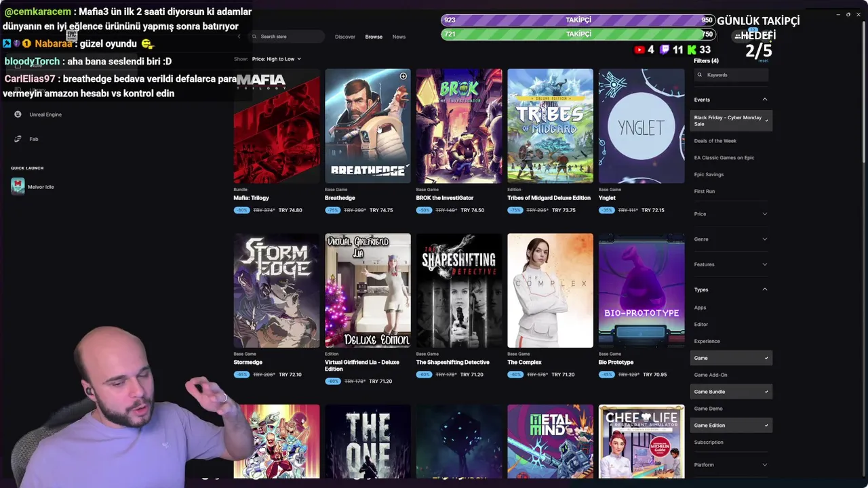The width and height of the screenshot is (868, 488).
Task: Click the Search store input field
Action: [x=287, y=37]
